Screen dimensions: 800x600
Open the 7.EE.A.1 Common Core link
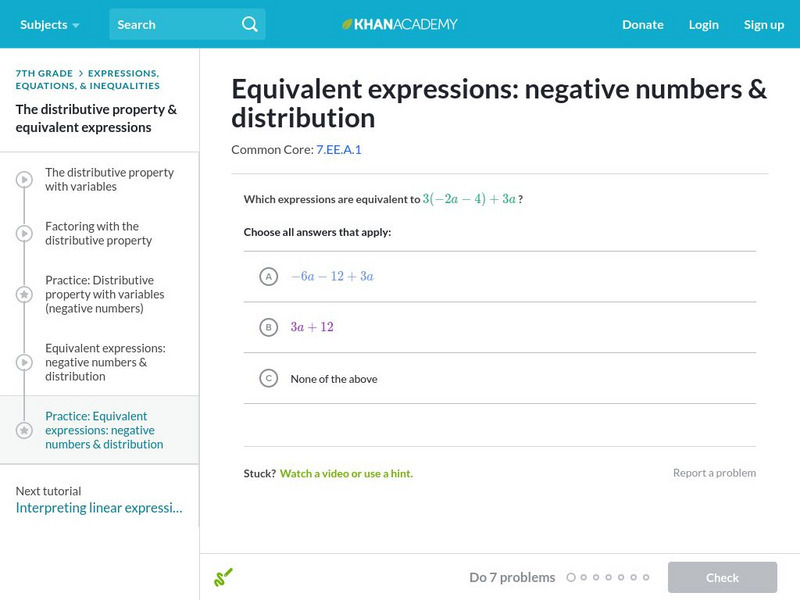pyautogui.click(x=338, y=149)
